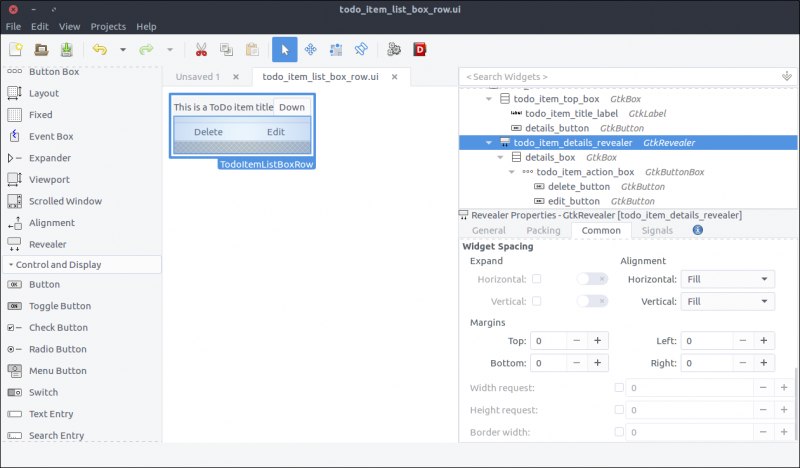This screenshot has width=800, height=468.
Task: Toggle the Horizontal expand switch
Action: (591, 279)
